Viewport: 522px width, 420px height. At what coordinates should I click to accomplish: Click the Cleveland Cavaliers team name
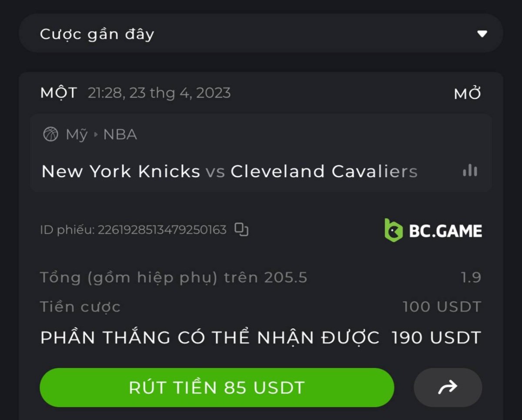tap(324, 171)
